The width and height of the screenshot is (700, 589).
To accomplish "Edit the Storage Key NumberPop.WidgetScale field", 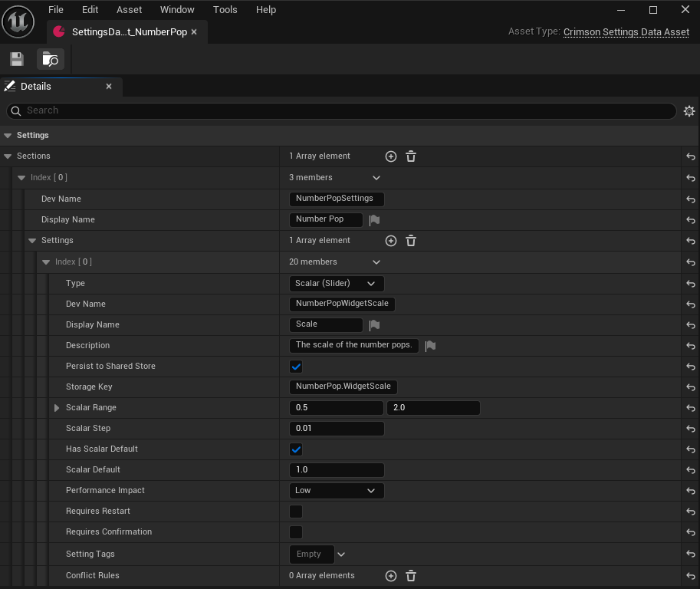I will point(343,387).
